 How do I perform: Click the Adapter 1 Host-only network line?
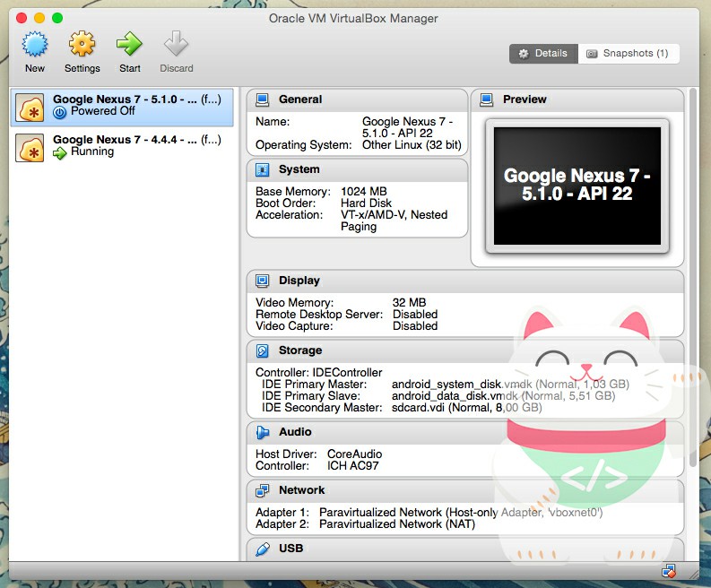(x=429, y=513)
